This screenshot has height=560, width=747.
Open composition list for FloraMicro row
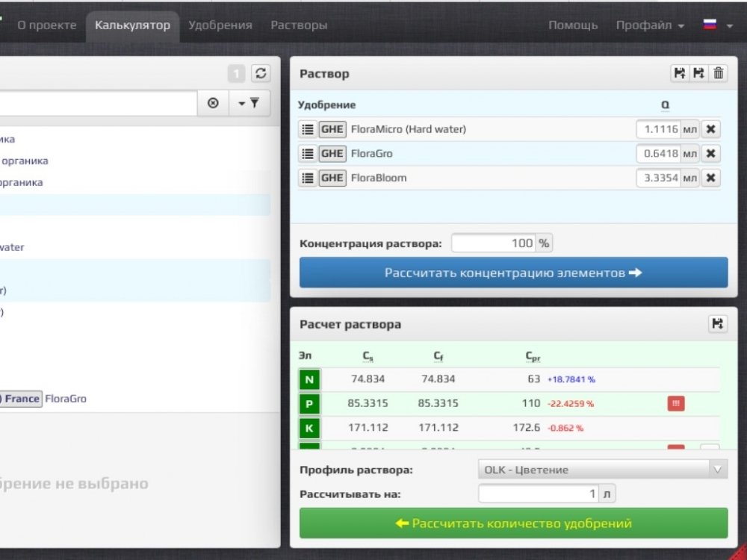tap(308, 129)
